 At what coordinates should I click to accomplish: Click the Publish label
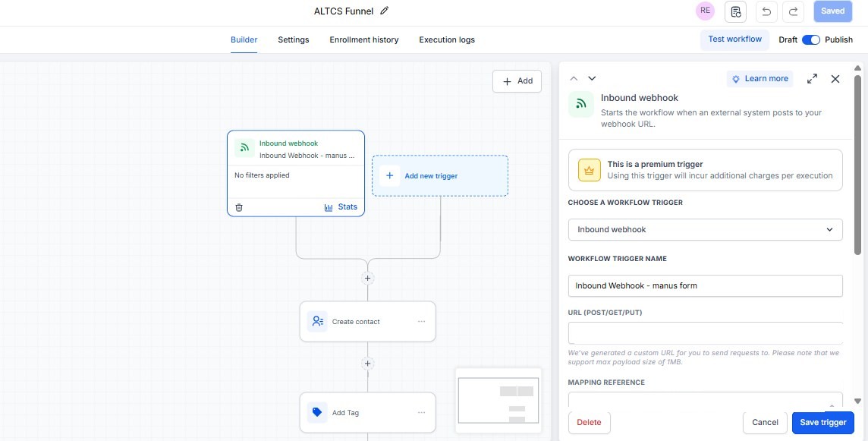(838, 40)
